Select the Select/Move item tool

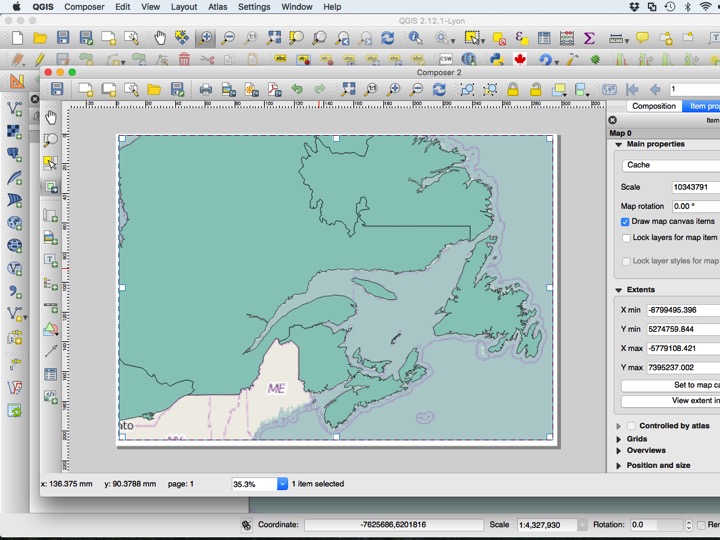(51, 163)
